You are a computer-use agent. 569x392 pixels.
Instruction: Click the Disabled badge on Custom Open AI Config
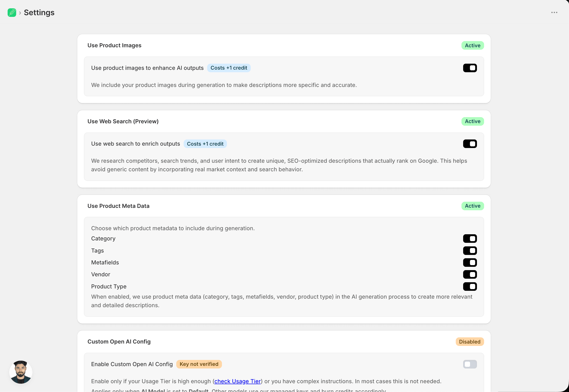(x=470, y=342)
